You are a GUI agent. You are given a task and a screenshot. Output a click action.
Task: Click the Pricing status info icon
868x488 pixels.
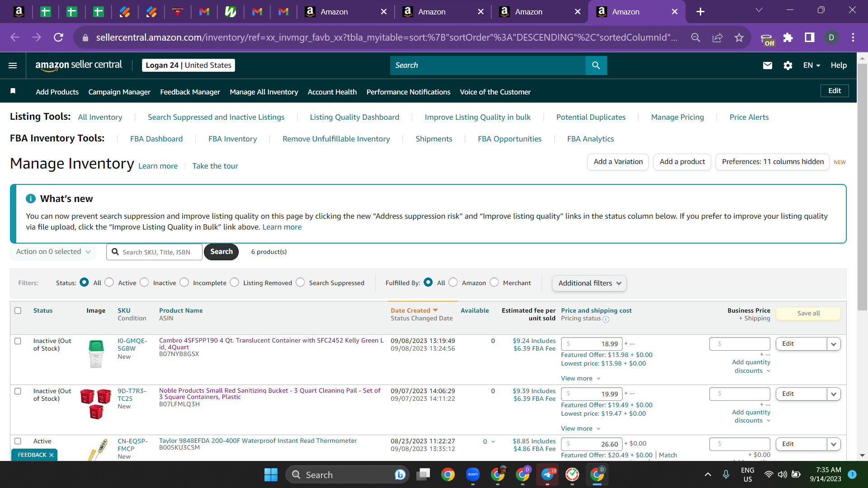(606, 319)
